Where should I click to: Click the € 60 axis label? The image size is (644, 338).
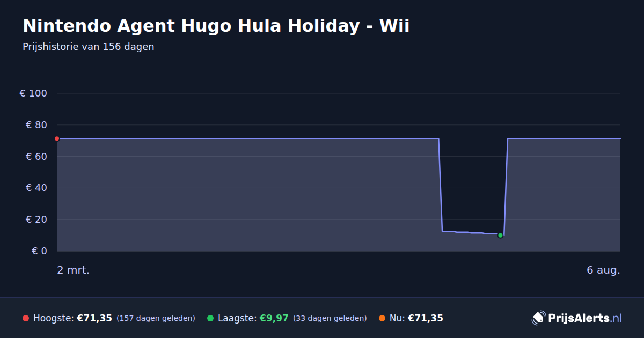tap(36, 156)
